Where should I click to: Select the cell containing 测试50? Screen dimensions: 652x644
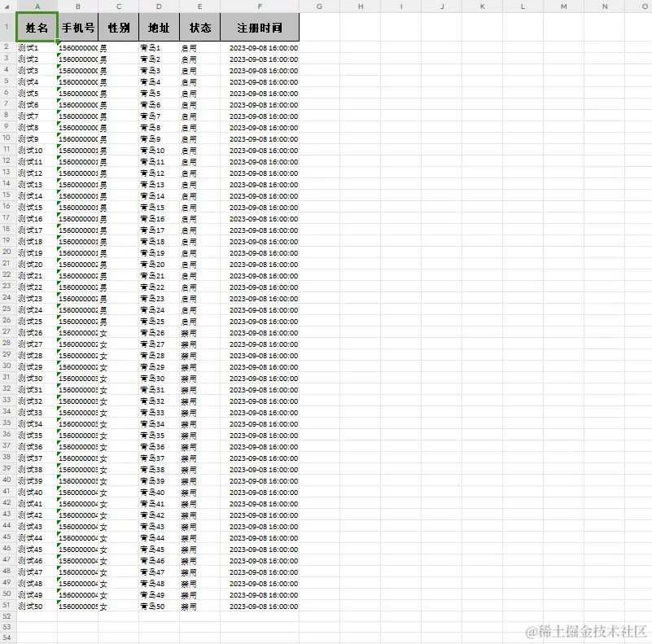[37, 607]
